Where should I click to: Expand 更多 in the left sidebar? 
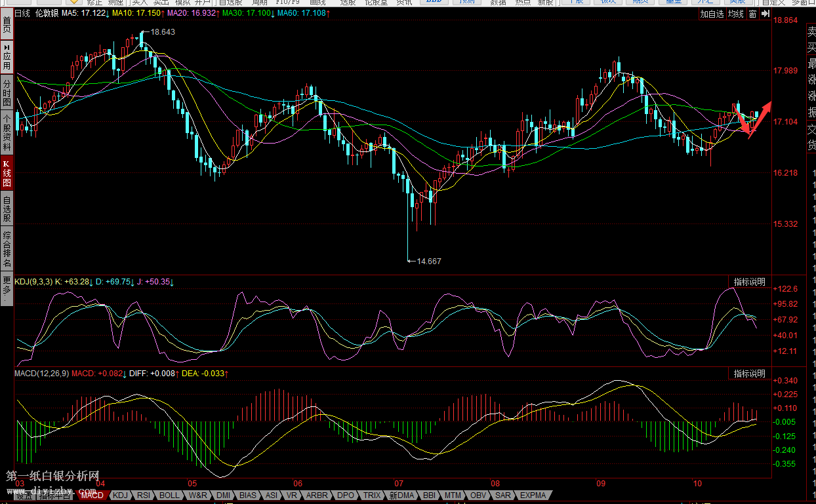pyautogui.click(x=7, y=289)
